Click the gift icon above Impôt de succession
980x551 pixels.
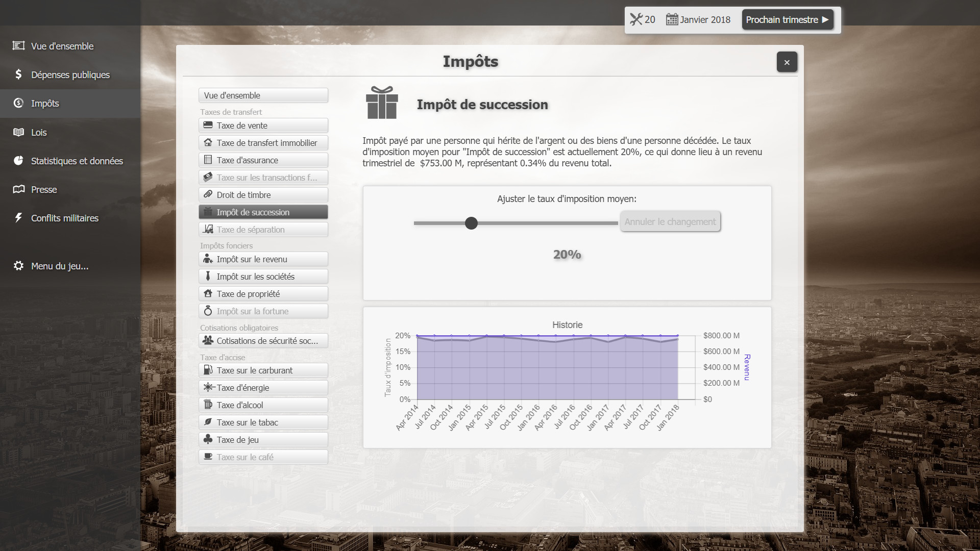(x=381, y=103)
